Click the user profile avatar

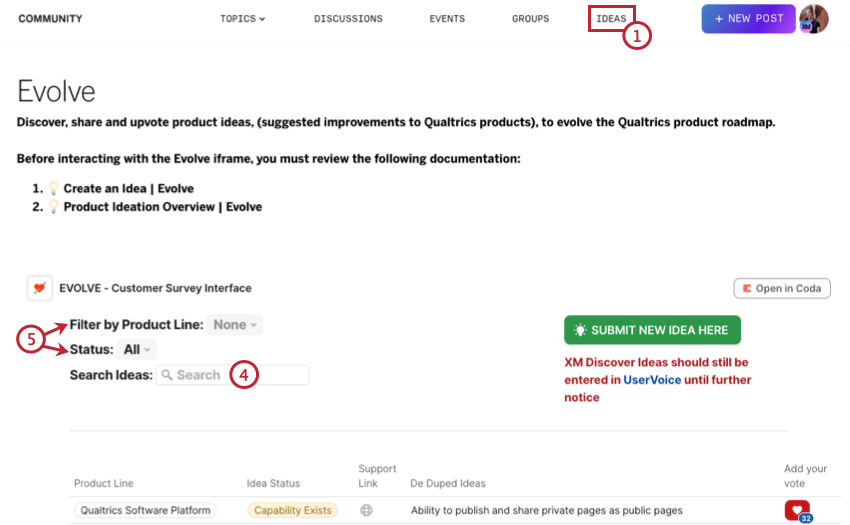(x=814, y=18)
